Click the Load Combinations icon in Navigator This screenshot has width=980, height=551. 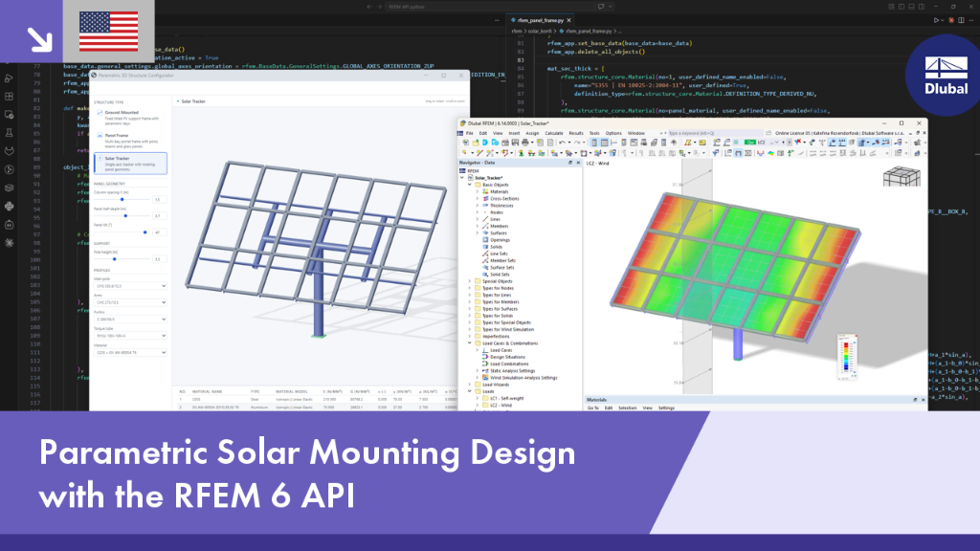point(485,364)
